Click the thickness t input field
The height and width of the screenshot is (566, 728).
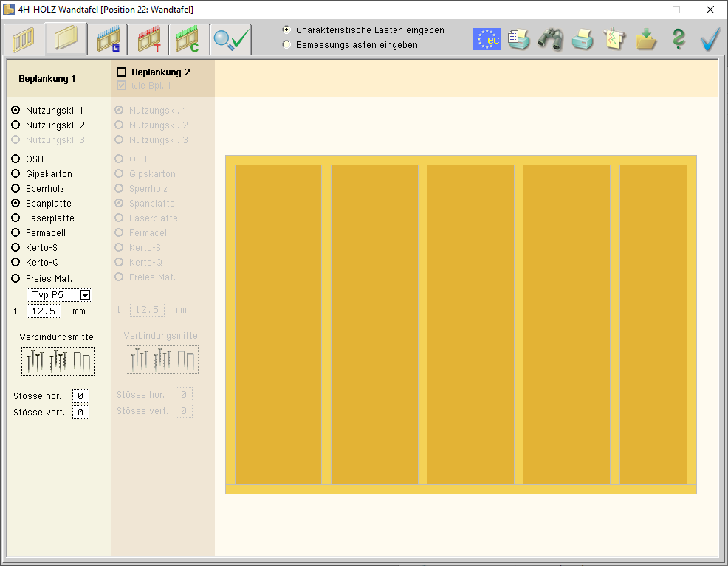pos(44,311)
